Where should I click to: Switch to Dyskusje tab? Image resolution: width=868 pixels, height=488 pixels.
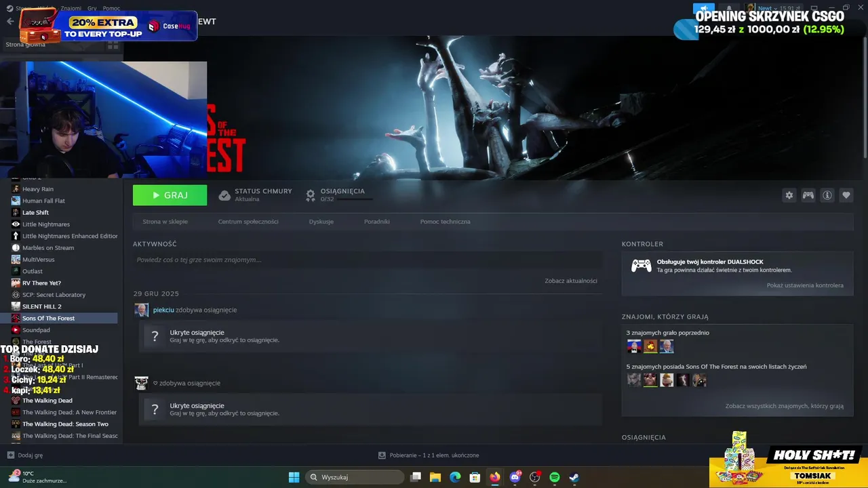pyautogui.click(x=321, y=222)
